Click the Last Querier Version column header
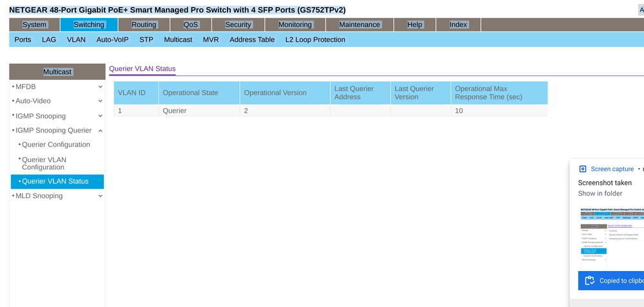 tap(420, 93)
